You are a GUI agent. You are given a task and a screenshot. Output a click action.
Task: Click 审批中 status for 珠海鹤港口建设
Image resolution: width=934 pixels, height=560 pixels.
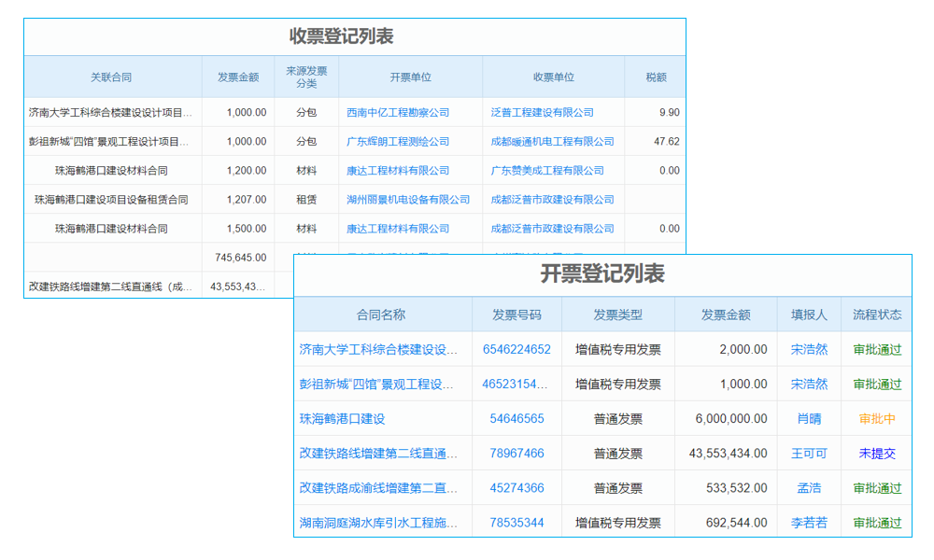point(876,418)
